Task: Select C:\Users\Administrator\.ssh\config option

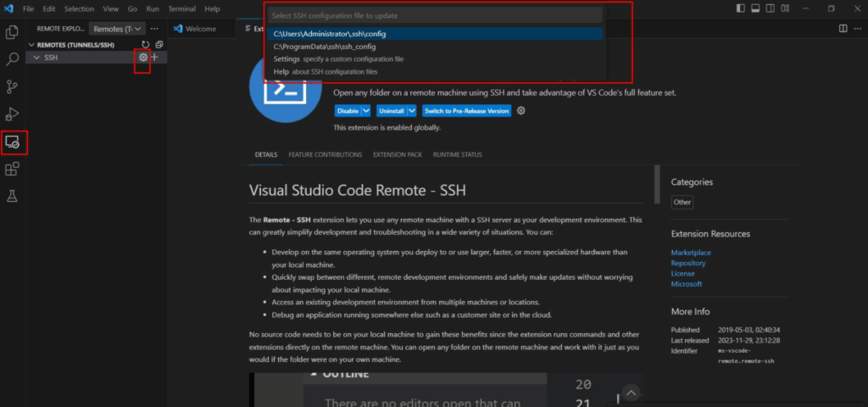Action: coord(435,34)
